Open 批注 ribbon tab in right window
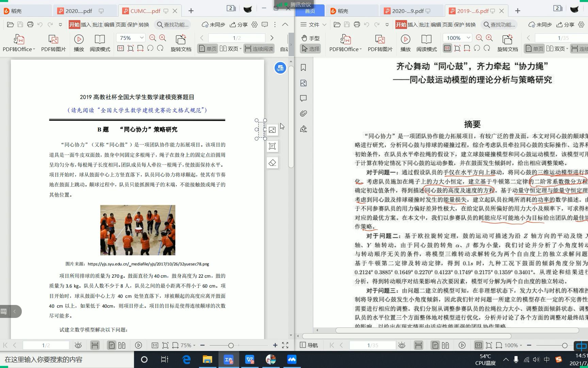The image size is (588, 368). 424,25
